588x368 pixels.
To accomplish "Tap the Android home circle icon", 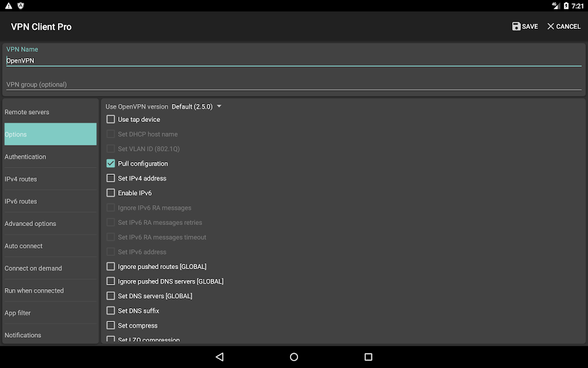I will click(x=294, y=357).
